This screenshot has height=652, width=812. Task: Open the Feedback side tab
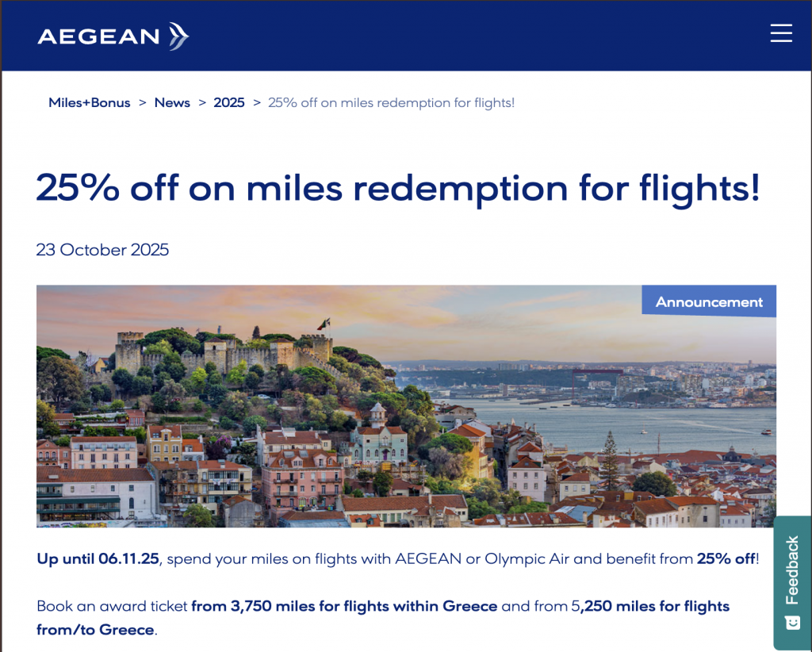pyautogui.click(x=792, y=570)
